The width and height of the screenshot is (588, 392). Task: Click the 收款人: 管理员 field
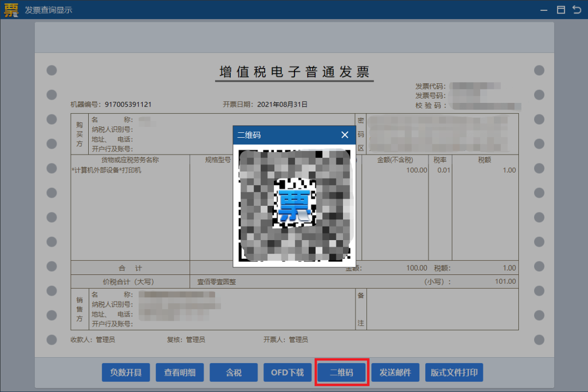93,340
